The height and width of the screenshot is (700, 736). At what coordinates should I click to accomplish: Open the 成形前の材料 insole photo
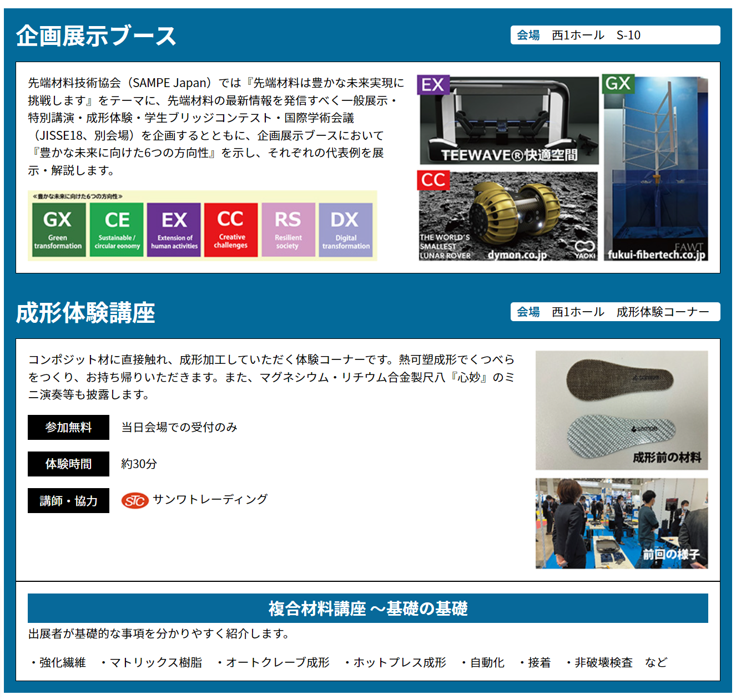pos(622,410)
